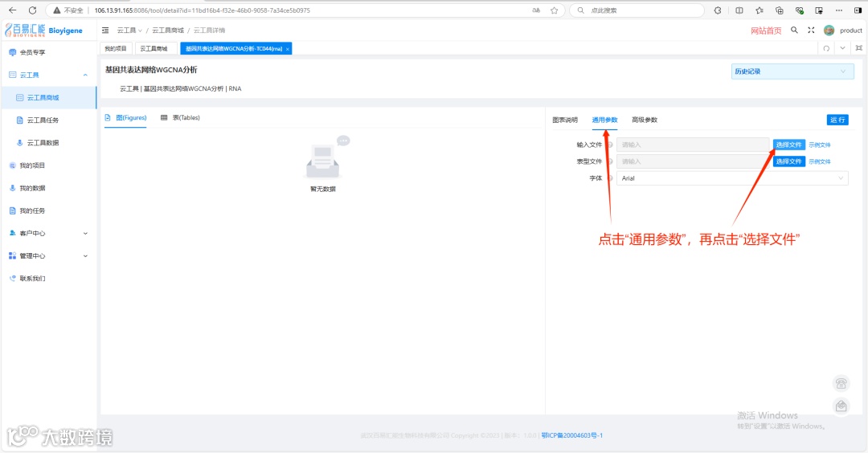Click the mail message floating icon
Screen dimensions: 868x453
click(x=841, y=406)
